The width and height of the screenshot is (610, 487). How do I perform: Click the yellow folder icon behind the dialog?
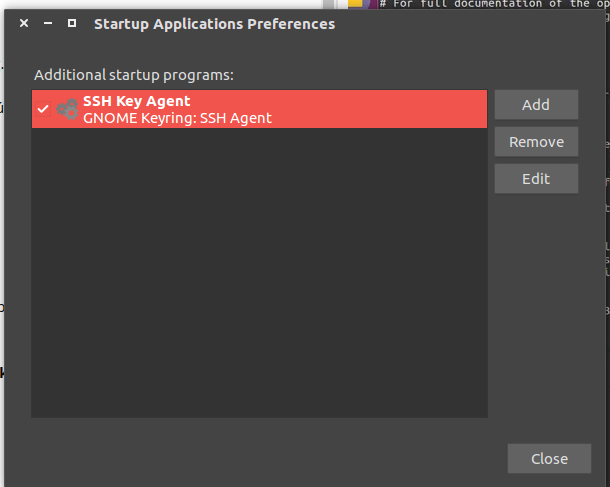(355, 4)
